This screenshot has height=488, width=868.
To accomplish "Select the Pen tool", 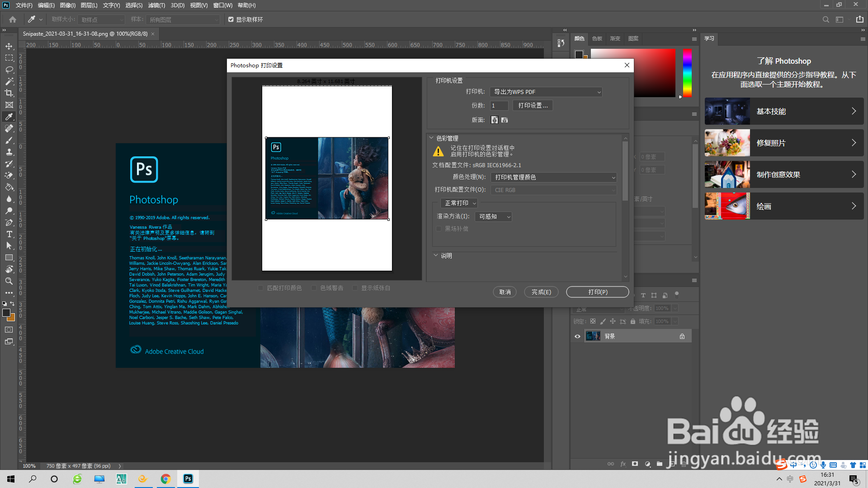I will tap(9, 222).
